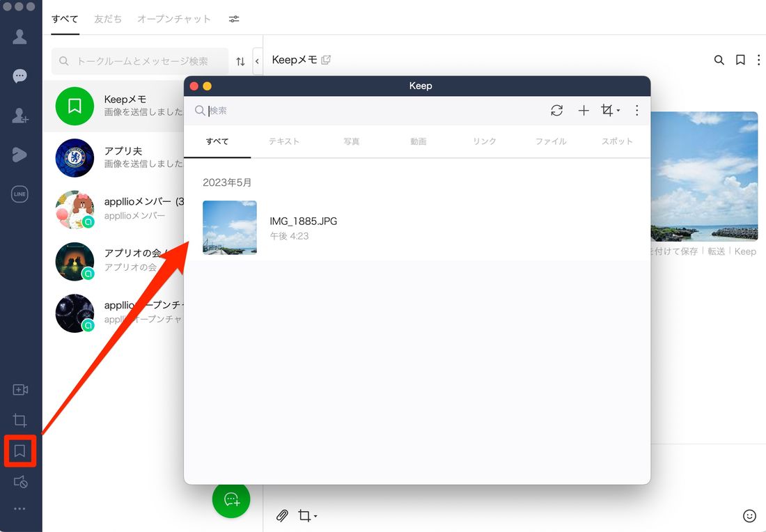Minimize the Keep window
The width and height of the screenshot is (766, 532).
pos(207,86)
